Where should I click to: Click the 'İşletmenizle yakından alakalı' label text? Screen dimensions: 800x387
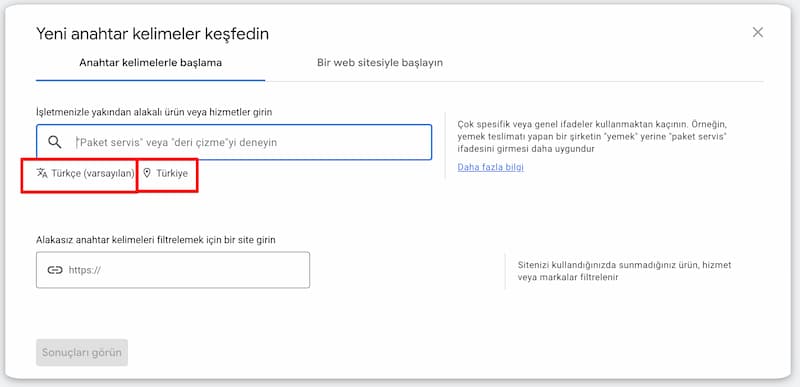154,112
